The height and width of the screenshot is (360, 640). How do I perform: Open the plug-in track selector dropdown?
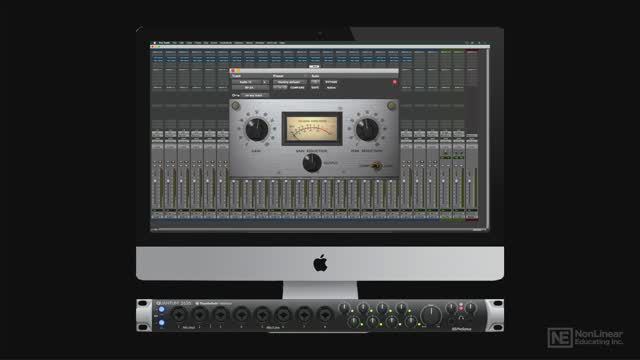247,82
